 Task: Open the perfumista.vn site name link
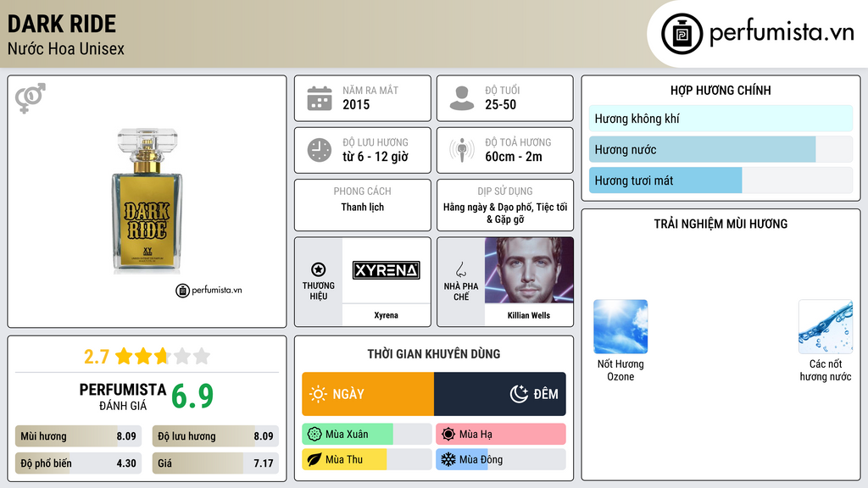point(782,33)
